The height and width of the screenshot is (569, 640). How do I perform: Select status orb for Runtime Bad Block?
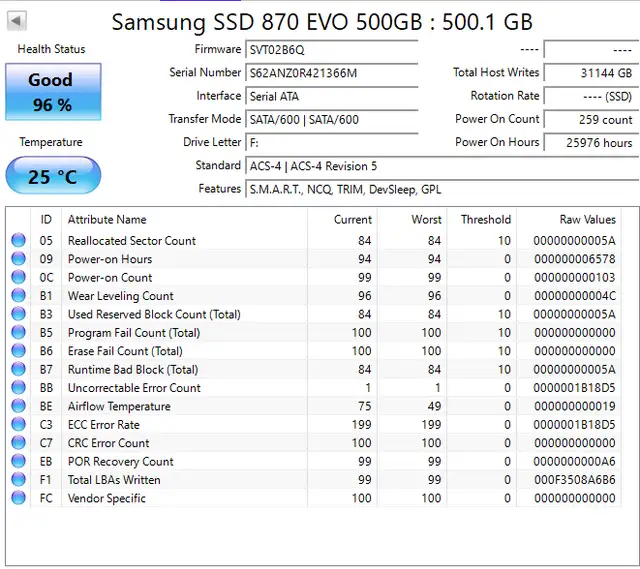click(x=18, y=369)
